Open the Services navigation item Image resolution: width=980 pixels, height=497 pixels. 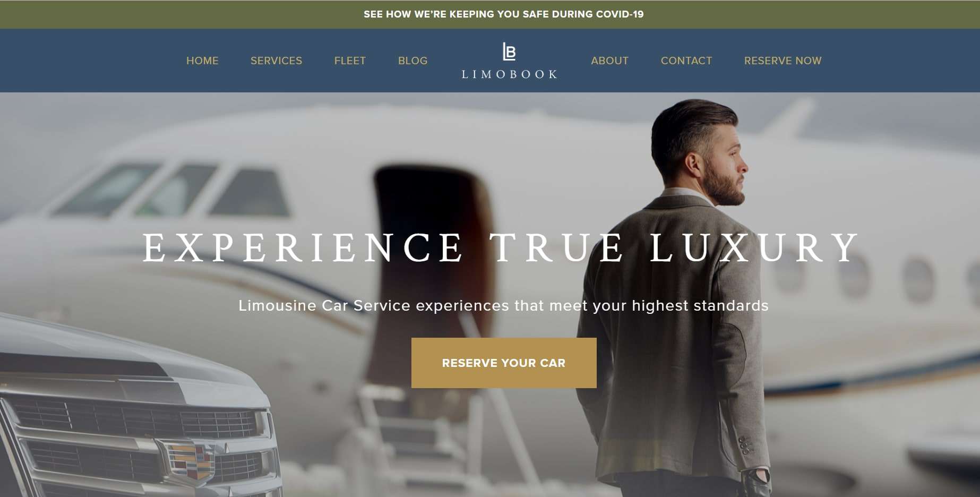(276, 61)
